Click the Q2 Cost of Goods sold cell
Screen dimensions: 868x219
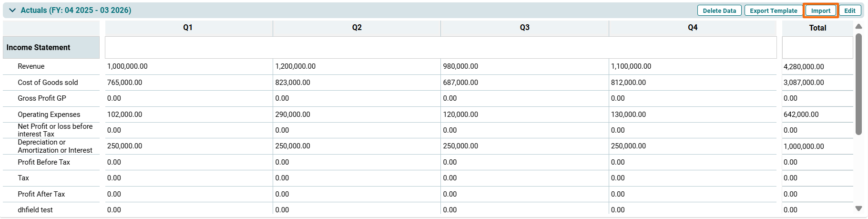pos(293,83)
